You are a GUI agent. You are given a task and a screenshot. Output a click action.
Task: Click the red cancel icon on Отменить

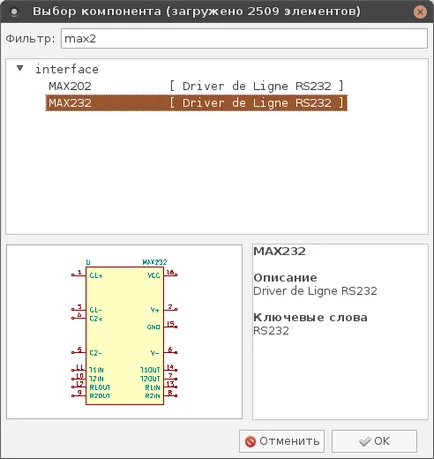pyautogui.click(x=250, y=441)
